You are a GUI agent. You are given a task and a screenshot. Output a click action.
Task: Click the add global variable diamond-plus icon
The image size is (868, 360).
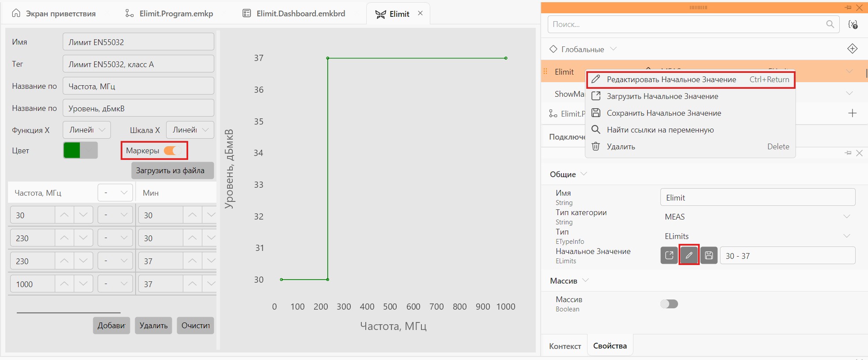click(x=853, y=49)
